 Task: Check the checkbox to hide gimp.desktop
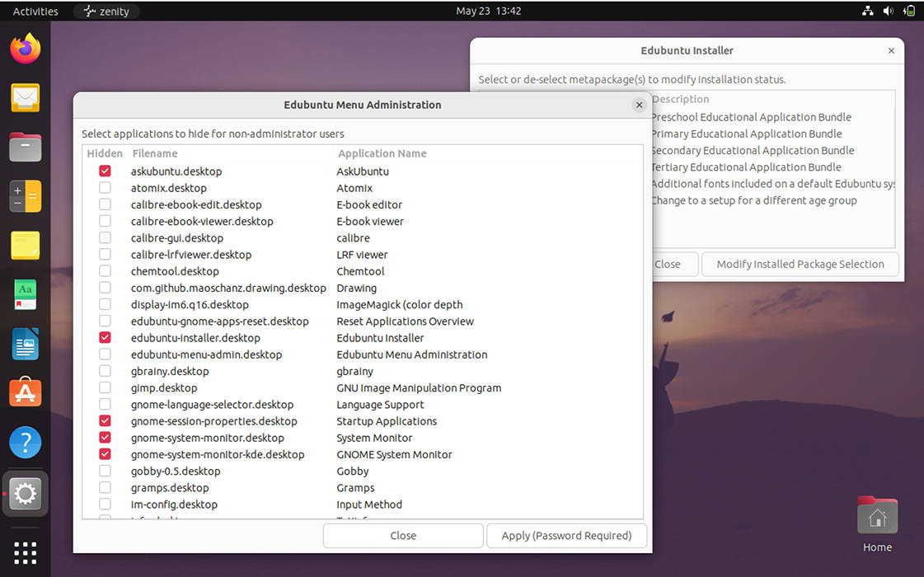click(x=105, y=387)
